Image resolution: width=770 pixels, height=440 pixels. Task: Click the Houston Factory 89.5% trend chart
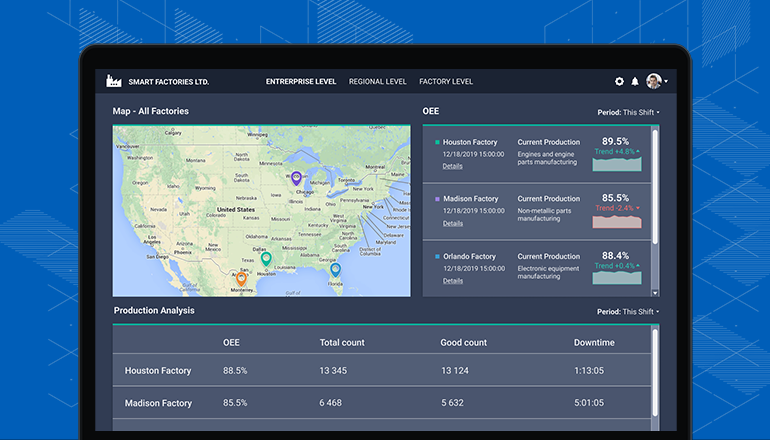(x=616, y=163)
